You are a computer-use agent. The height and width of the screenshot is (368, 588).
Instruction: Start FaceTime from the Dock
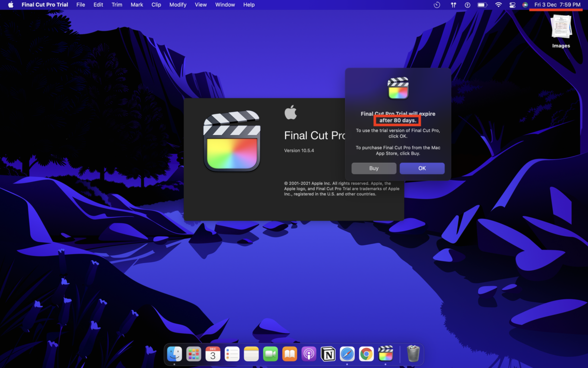pos(270,354)
